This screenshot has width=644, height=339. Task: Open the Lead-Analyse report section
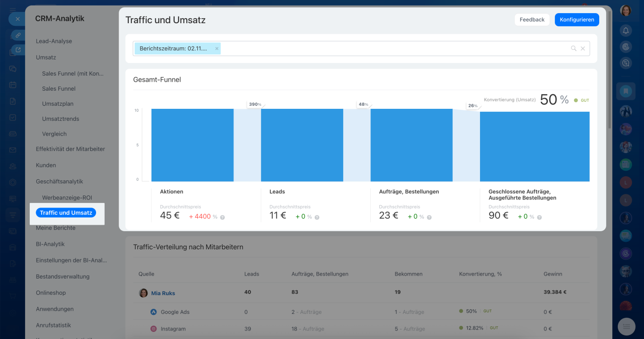(54, 41)
